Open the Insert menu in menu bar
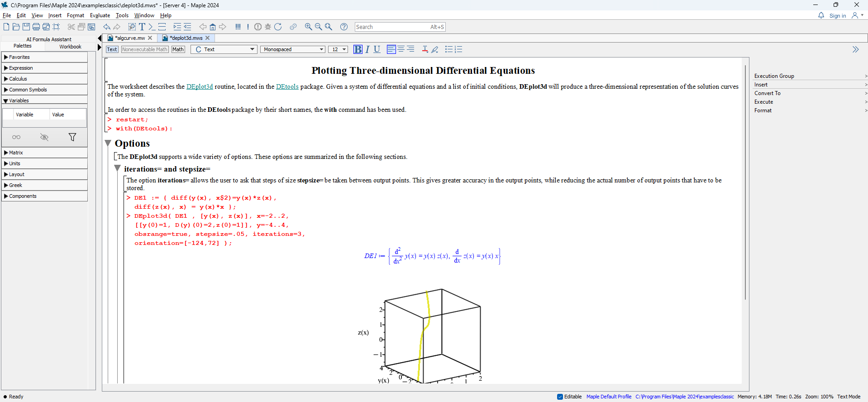868x402 pixels. click(55, 15)
